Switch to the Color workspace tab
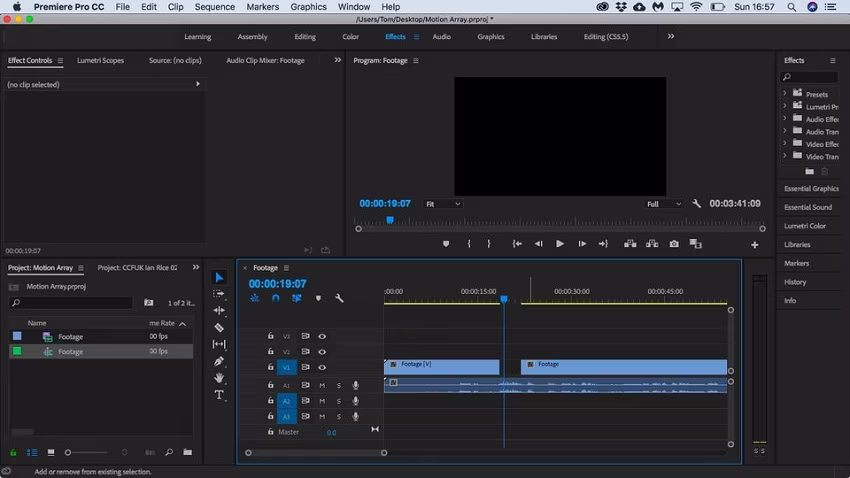The height and width of the screenshot is (478, 850). click(350, 37)
